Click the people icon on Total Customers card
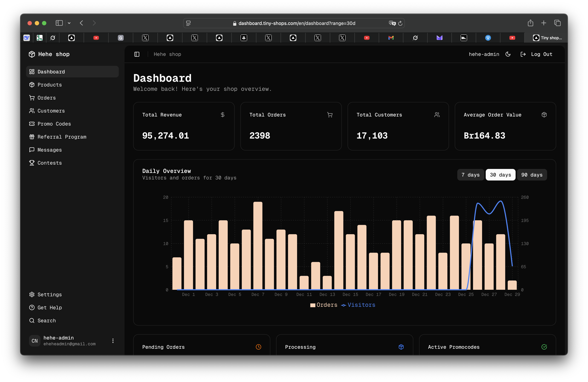The height and width of the screenshot is (382, 588). [x=437, y=115]
